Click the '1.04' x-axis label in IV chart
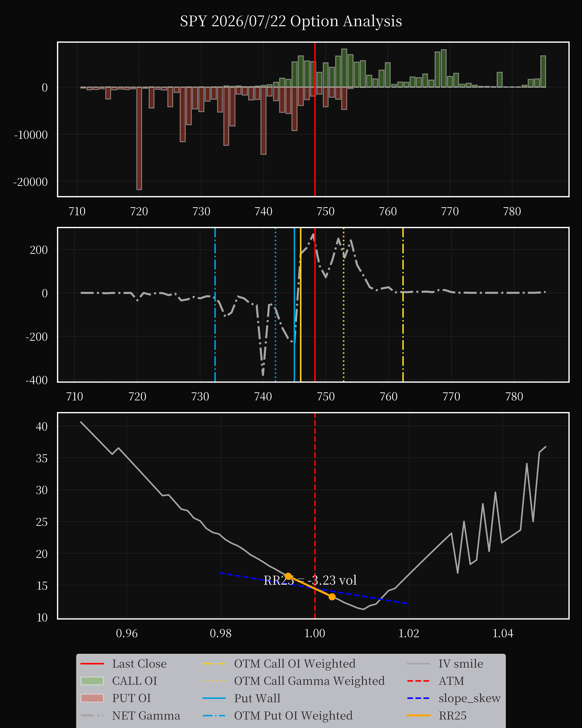 click(503, 633)
